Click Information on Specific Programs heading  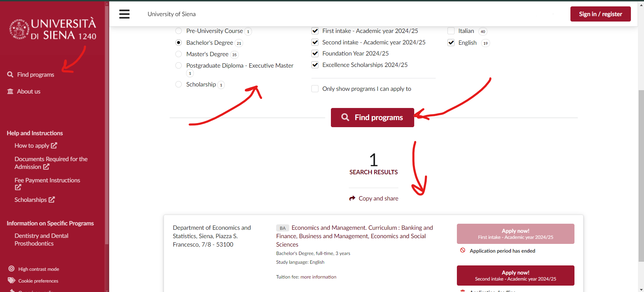pos(50,223)
